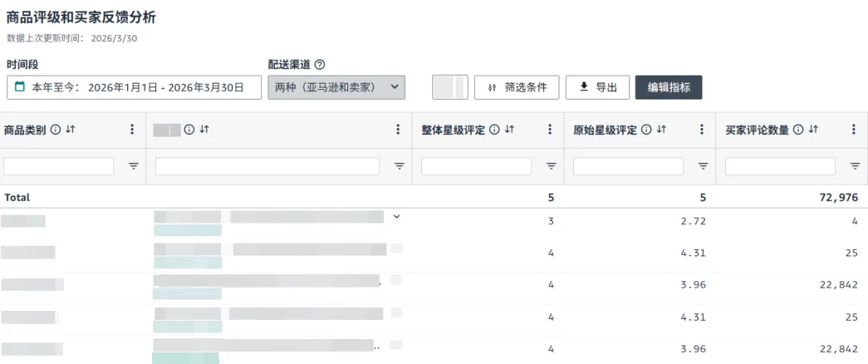Click filter icon under 整体星级评定 column
Image resolution: width=868 pixels, height=364 pixels.
point(551,166)
